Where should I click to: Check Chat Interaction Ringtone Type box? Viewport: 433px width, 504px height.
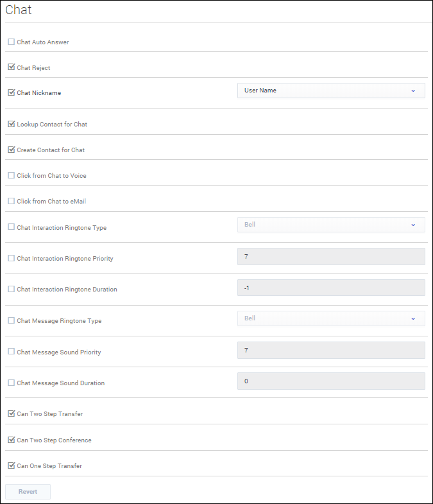11,227
